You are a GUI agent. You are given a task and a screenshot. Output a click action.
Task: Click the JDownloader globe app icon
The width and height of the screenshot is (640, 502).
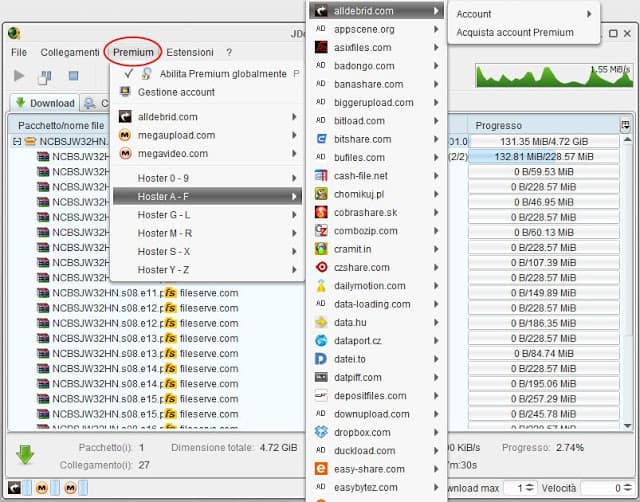tap(15, 33)
